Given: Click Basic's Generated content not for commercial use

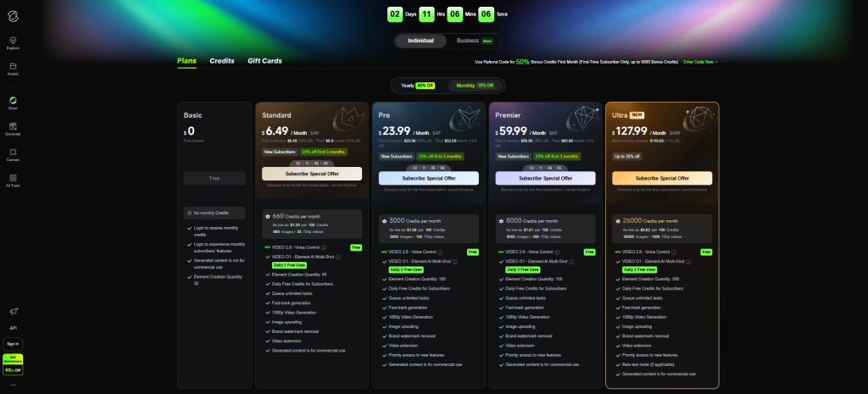Looking at the screenshot, I should (220, 264).
